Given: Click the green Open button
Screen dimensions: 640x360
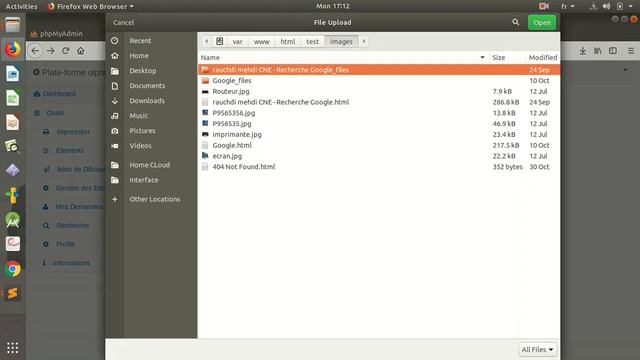Looking at the screenshot, I should point(542,22).
